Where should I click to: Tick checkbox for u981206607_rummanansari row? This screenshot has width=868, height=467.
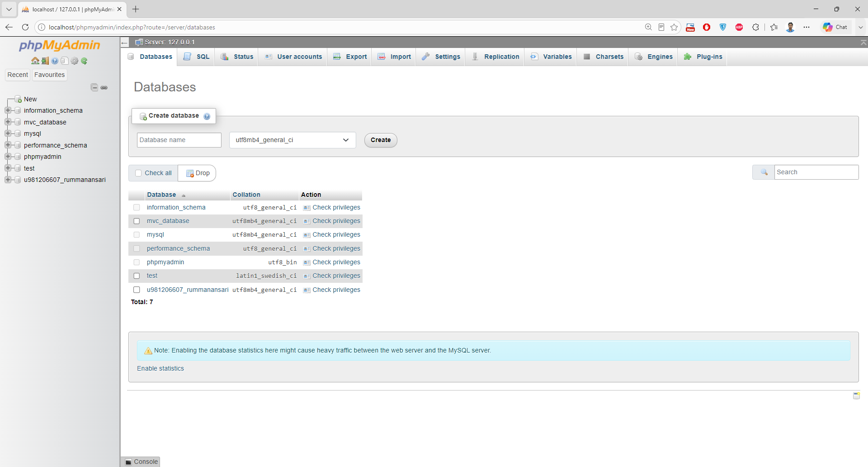click(x=137, y=290)
